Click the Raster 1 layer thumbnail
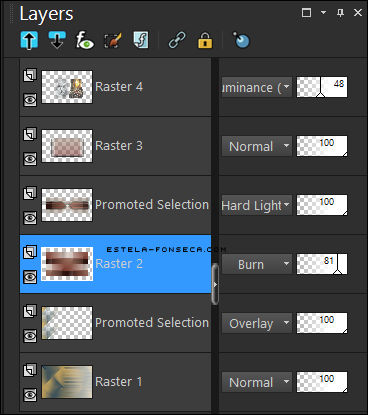368x415 pixels. [67, 382]
